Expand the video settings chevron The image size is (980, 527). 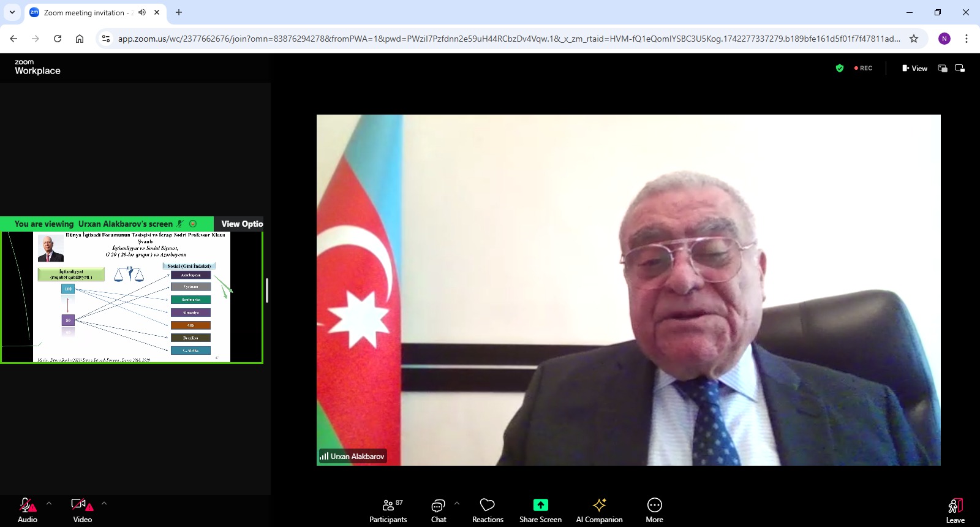point(104,503)
